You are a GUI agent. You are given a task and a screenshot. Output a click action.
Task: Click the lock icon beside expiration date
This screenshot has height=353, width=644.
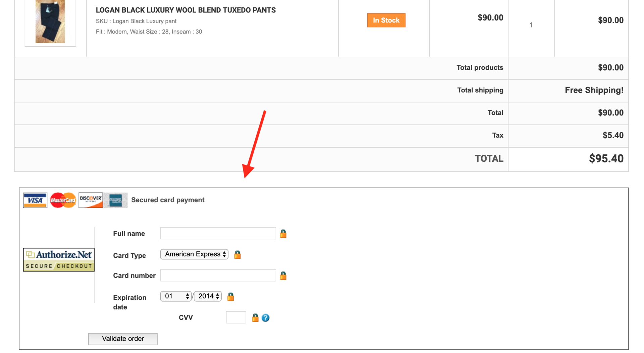[x=230, y=297]
